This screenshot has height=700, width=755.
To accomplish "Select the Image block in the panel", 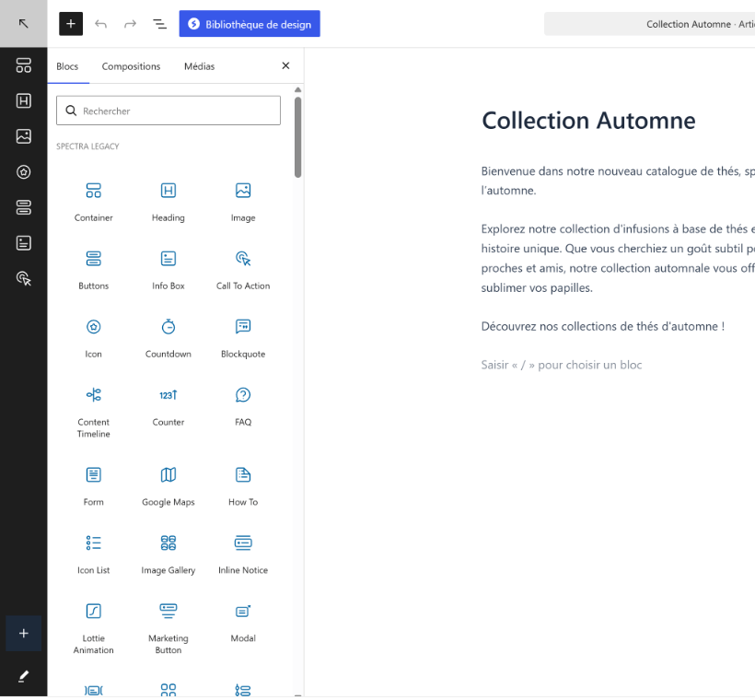I will (x=243, y=202).
